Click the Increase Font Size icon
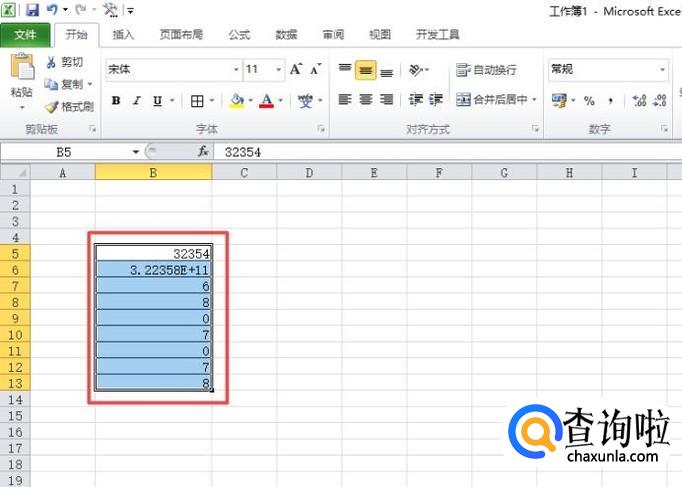The width and height of the screenshot is (682, 487). 296,69
